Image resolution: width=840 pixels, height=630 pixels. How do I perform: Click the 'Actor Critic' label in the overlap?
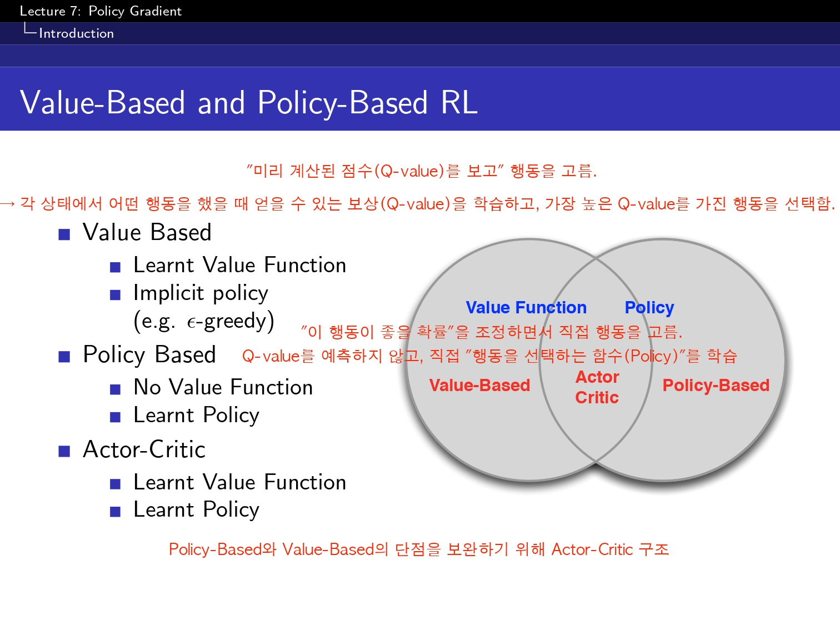tap(597, 387)
